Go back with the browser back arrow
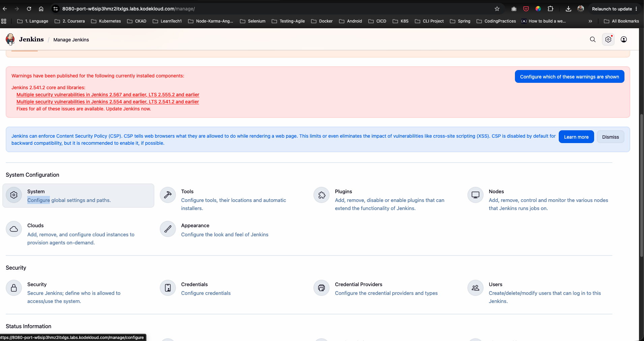Image resolution: width=644 pixels, height=341 pixels. (x=5, y=9)
